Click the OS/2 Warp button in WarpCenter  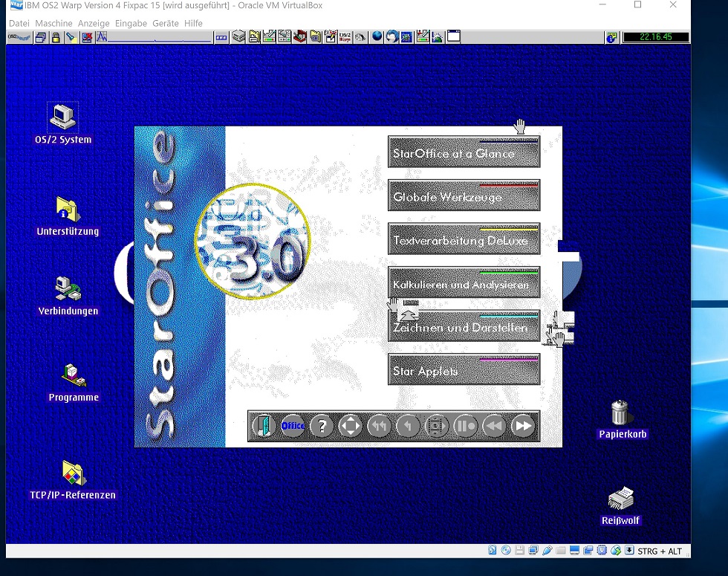pos(19,37)
